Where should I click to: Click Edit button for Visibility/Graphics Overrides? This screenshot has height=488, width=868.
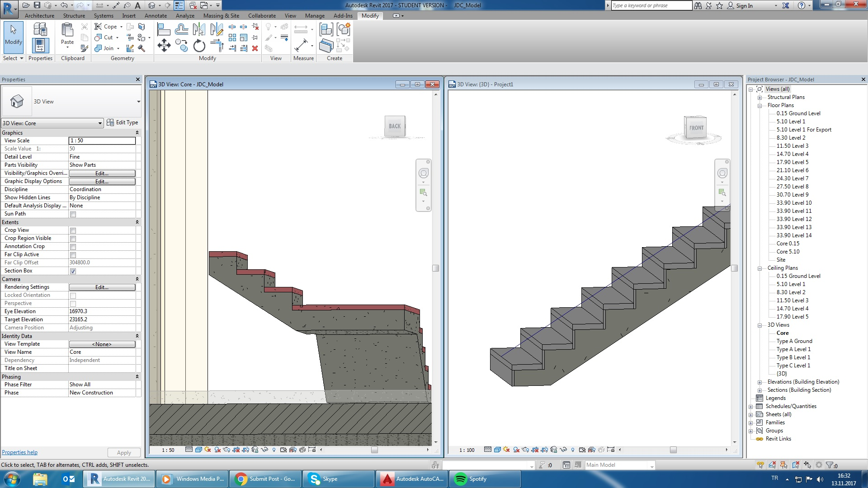pos(102,173)
